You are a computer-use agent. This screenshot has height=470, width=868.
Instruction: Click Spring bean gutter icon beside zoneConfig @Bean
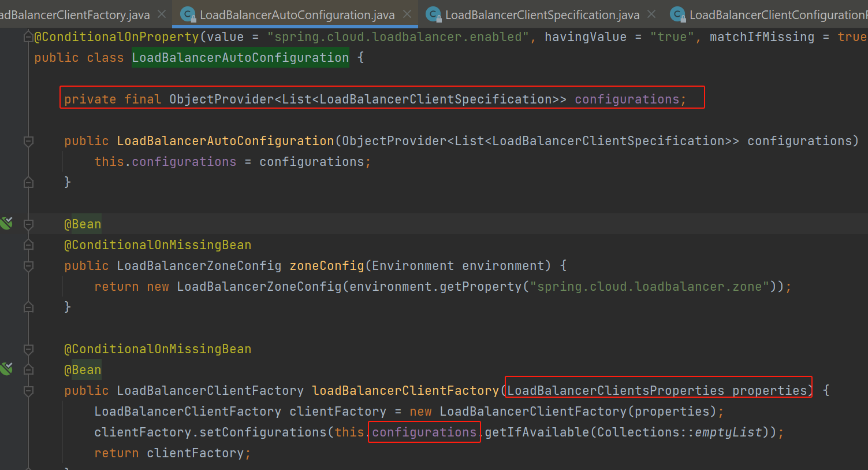click(6, 223)
